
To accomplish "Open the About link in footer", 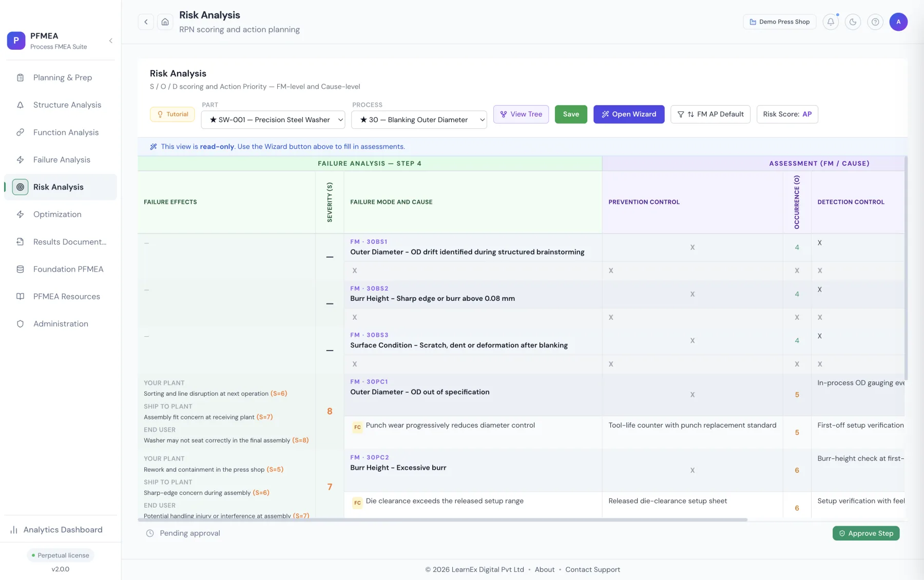I will pyautogui.click(x=545, y=569).
